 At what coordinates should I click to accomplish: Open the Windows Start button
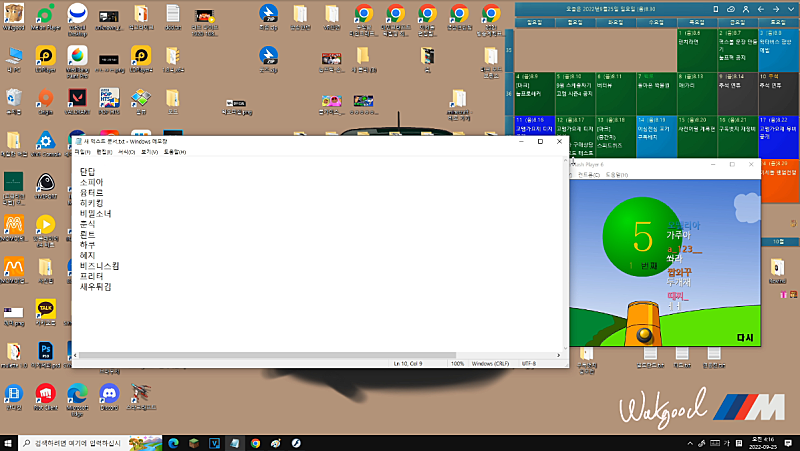click(8, 443)
